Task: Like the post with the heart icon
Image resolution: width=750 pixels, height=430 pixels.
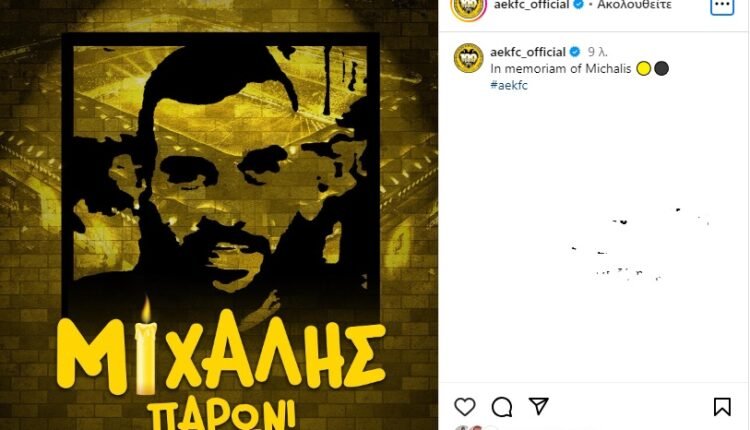Action: (x=464, y=407)
